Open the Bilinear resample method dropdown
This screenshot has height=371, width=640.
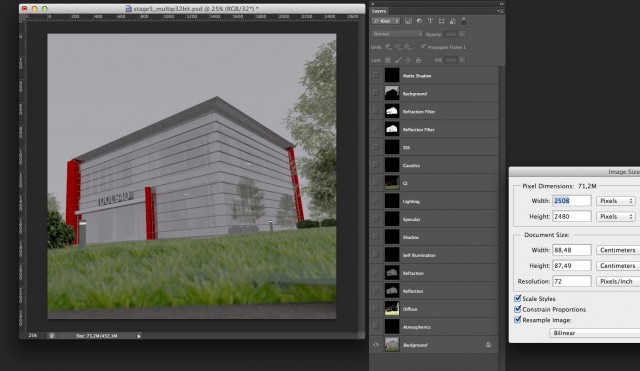tap(595, 333)
